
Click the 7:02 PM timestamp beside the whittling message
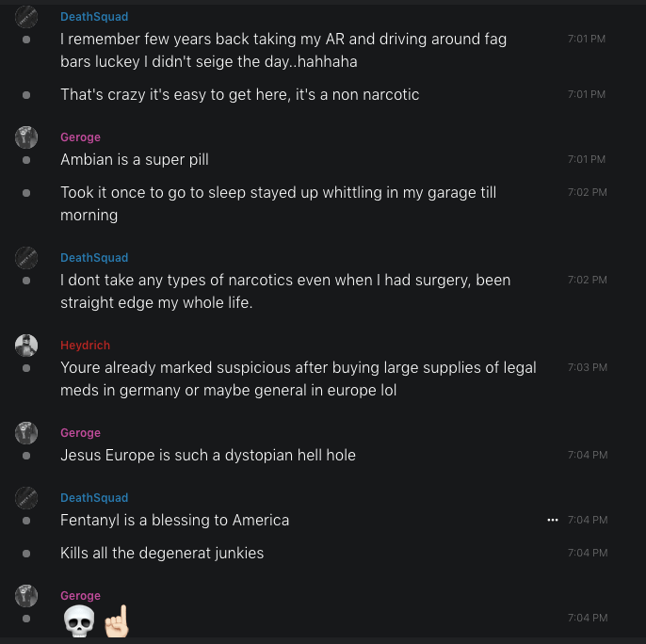587,192
